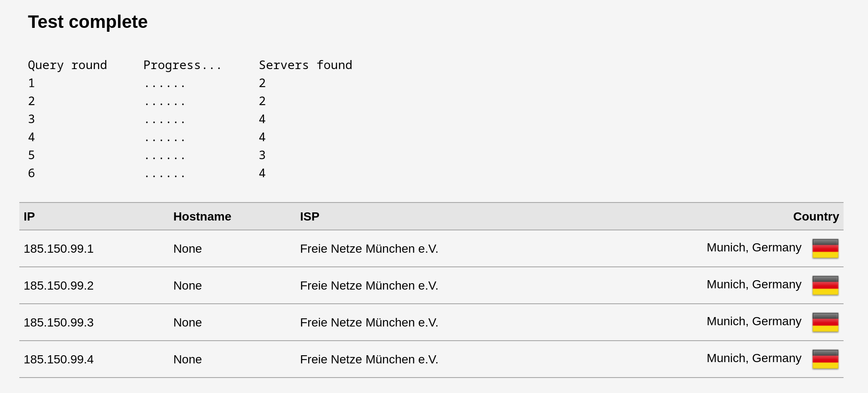Viewport: 868px width, 393px height.
Task: Click the Country column header
Action: click(x=816, y=217)
